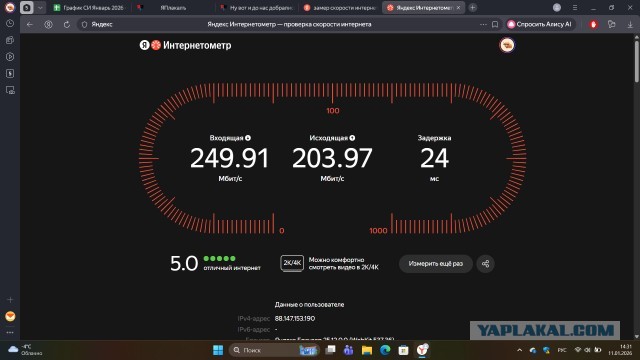Reload the page with the refresh icon
The height and width of the screenshot is (360, 640).
67,24
